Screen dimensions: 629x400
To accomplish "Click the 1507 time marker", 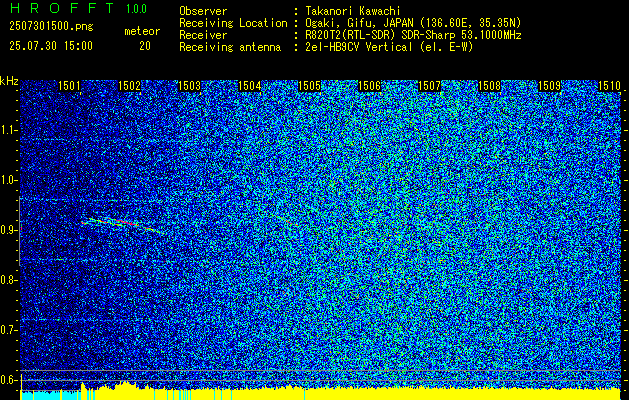I will coord(430,86).
